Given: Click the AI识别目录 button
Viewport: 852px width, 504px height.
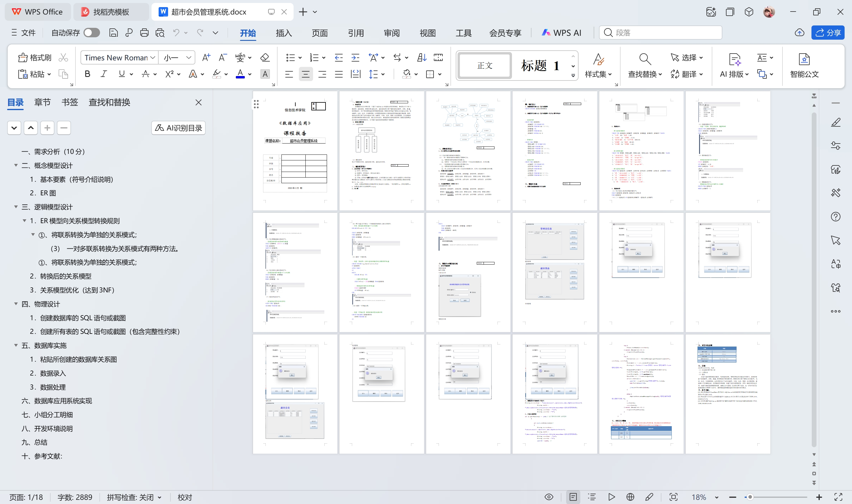Looking at the screenshot, I should click(x=178, y=128).
